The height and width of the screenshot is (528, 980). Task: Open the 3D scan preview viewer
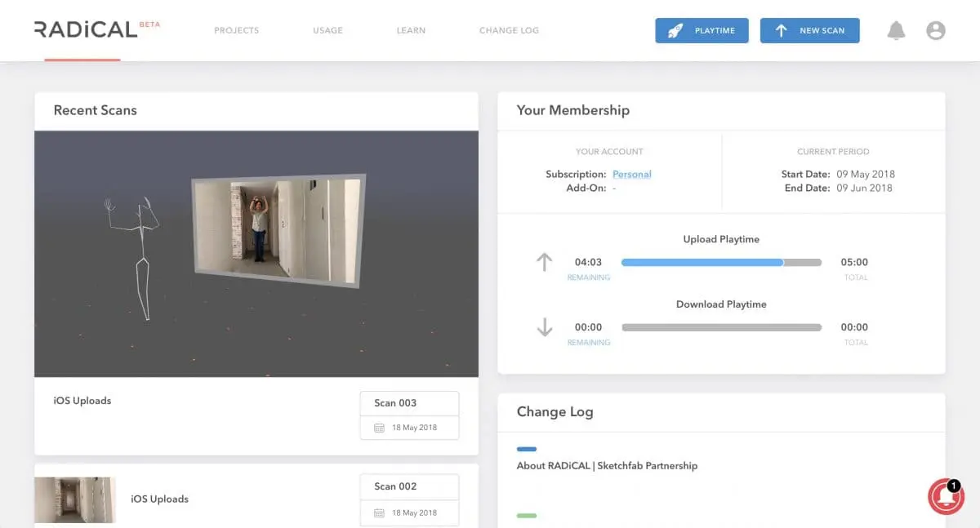coord(256,254)
